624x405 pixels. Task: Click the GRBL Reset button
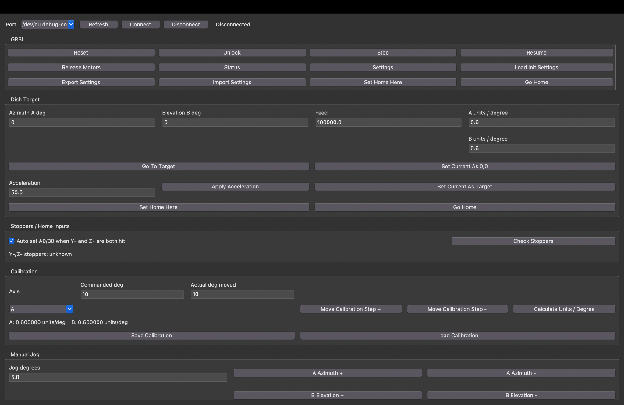click(x=81, y=53)
